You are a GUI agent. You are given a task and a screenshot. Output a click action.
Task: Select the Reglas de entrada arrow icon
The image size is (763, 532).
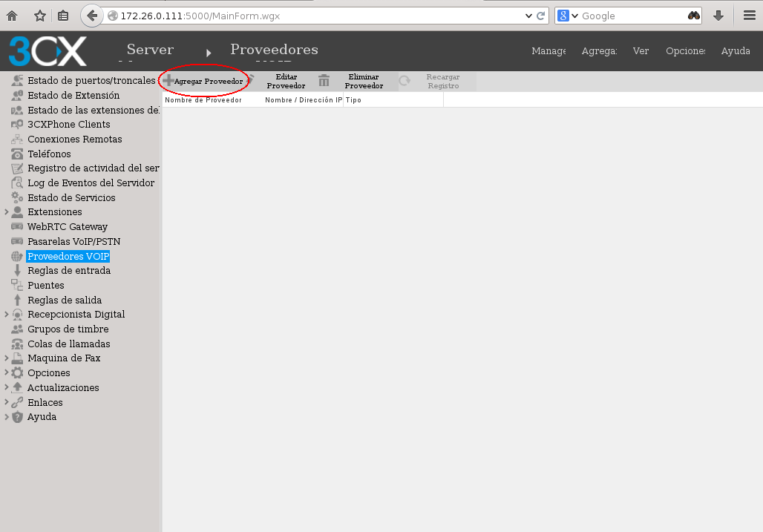(x=16, y=270)
